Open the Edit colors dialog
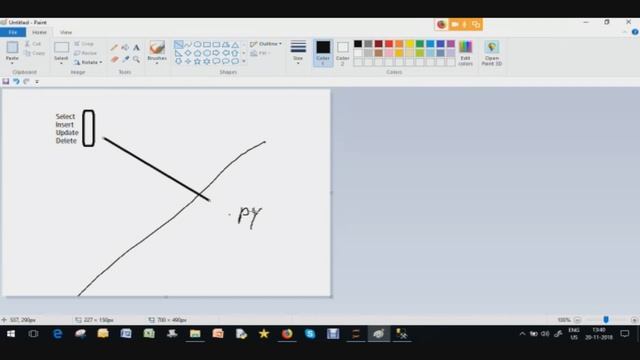 (465, 53)
